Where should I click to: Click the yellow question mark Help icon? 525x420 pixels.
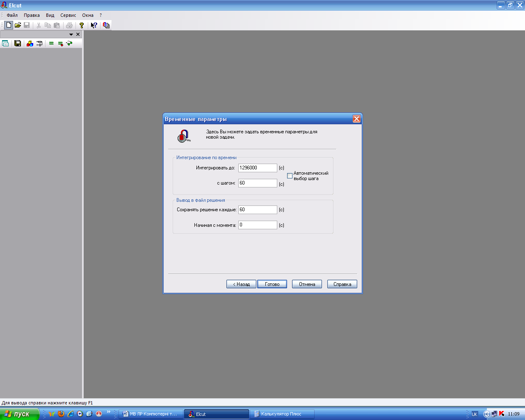tap(82, 25)
